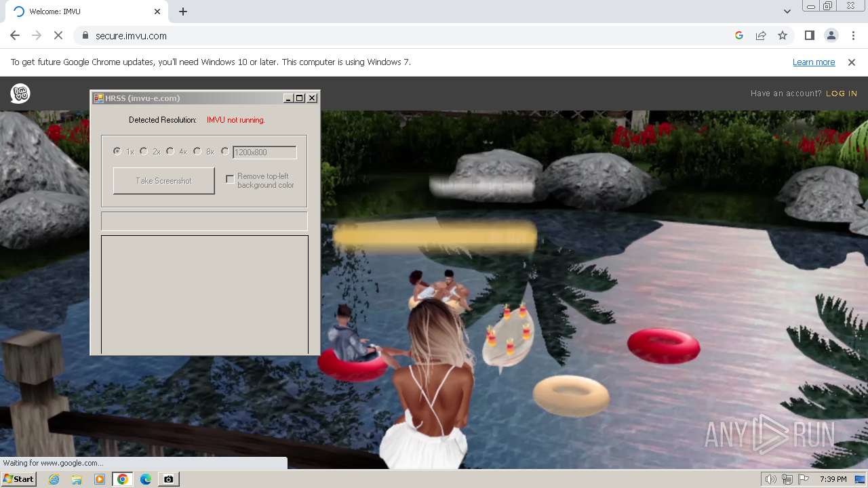
Task: Click the Detected Resolution label
Action: (x=163, y=120)
